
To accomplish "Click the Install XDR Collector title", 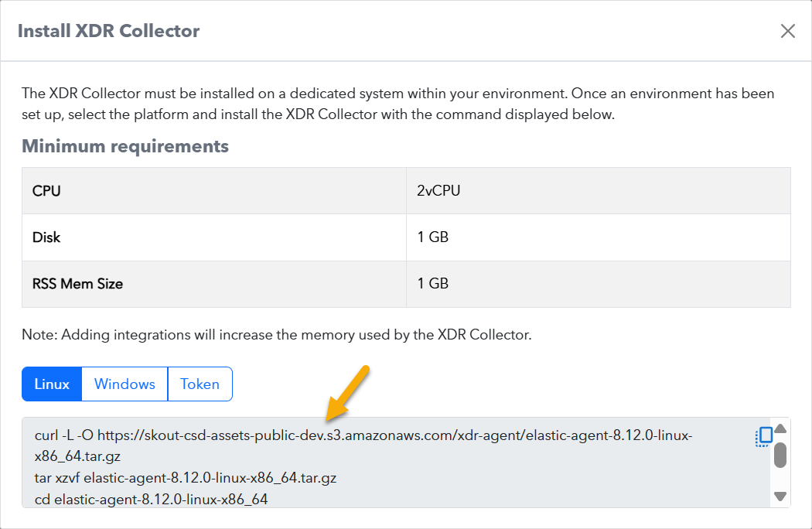I will point(108,32).
